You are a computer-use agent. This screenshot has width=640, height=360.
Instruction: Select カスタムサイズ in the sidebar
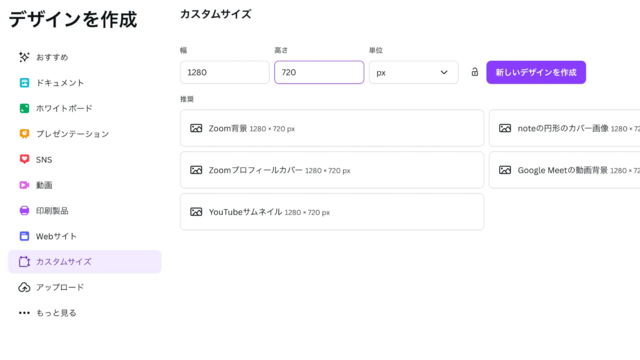pyautogui.click(x=84, y=262)
